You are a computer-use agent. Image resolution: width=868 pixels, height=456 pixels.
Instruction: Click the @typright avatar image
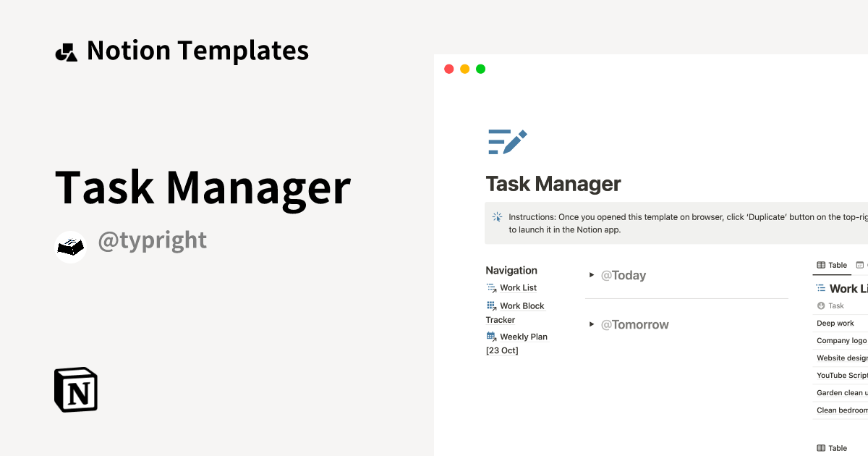[x=70, y=246]
